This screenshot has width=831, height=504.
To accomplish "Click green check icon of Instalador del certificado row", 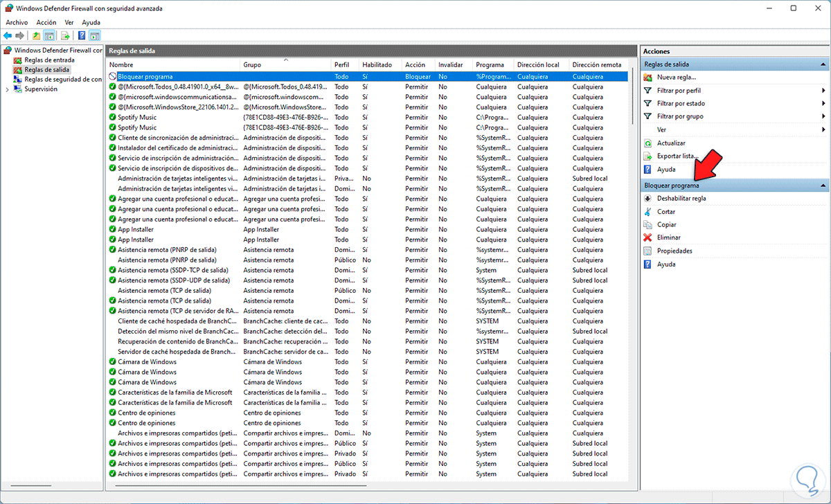I will tap(113, 147).
